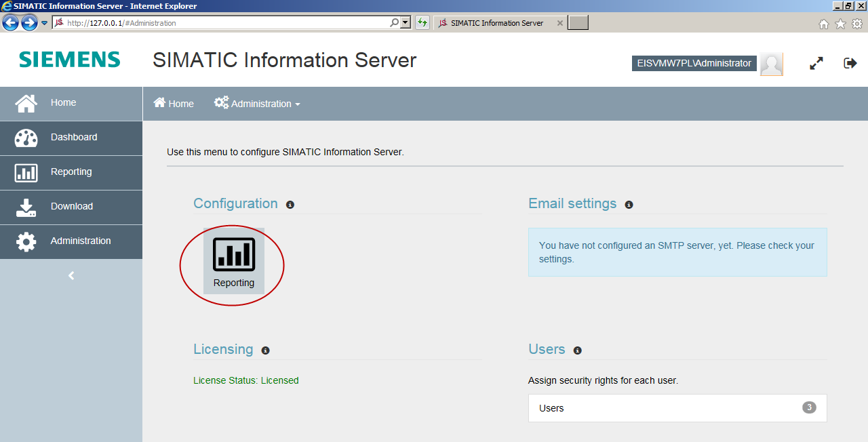The width and height of the screenshot is (868, 442).
Task: Show info tooltip next to Configuration heading
Action: (290, 205)
